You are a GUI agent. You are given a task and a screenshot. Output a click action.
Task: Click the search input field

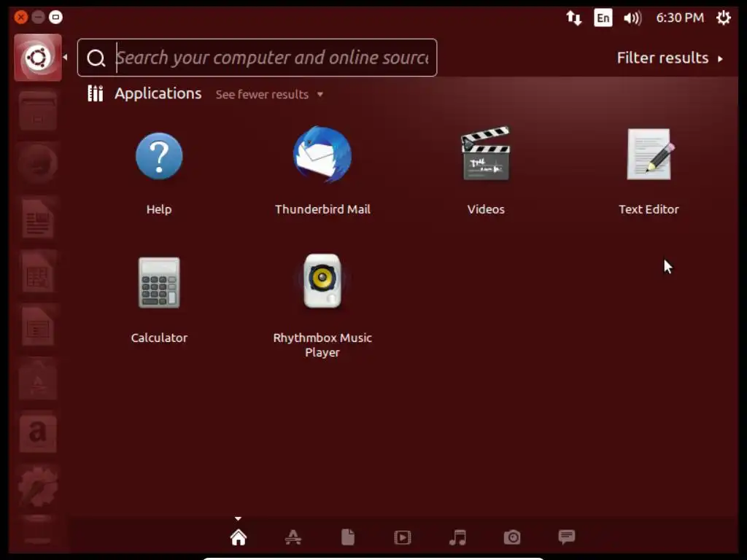click(x=258, y=58)
